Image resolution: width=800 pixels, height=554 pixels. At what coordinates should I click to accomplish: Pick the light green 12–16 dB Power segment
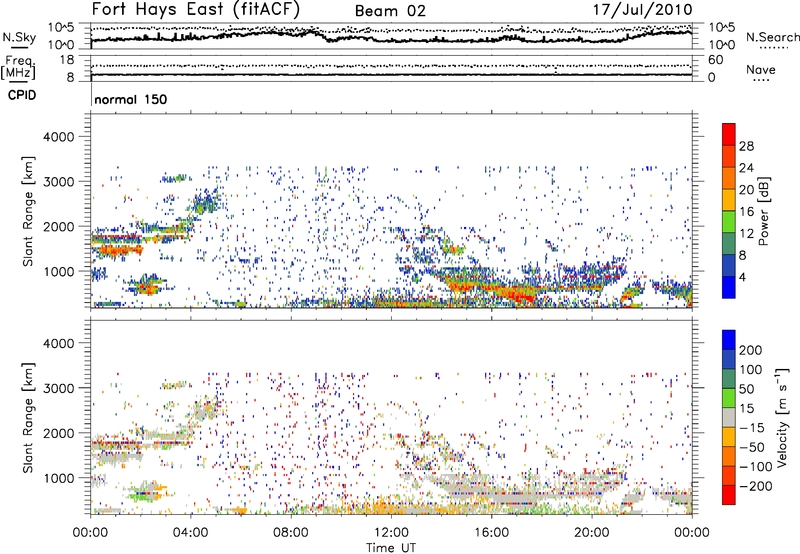click(729, 222)
